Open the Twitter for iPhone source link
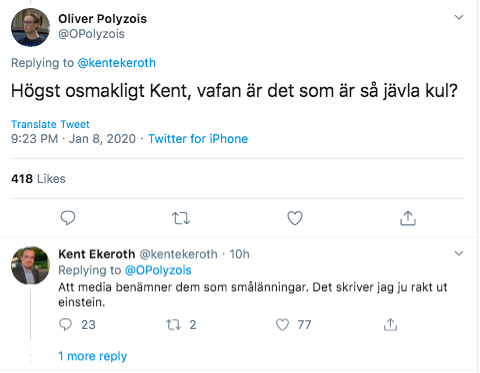 click(x=198, y=139)
